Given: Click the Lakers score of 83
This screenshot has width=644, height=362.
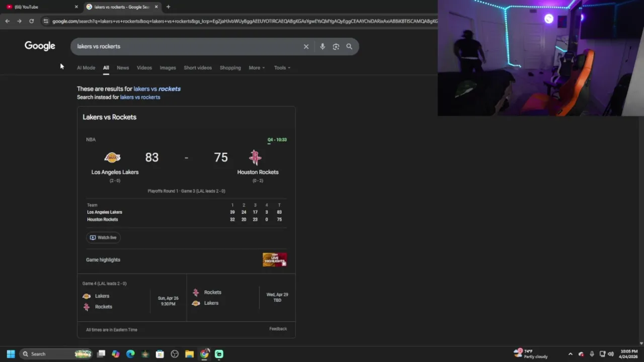Looking at the screenshot, I should point(151,157).
